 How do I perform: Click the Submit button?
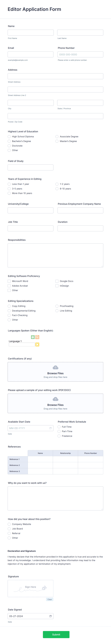56,634
